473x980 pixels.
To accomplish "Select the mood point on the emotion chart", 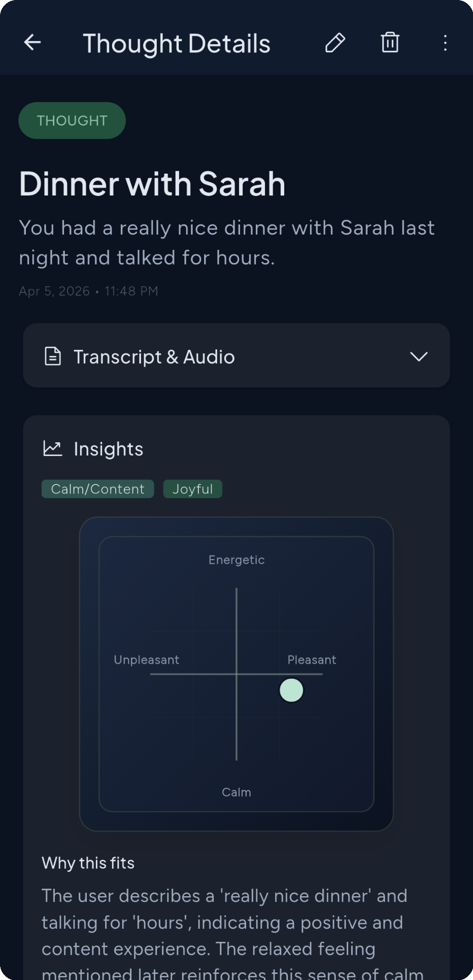I will pos(291,690).
